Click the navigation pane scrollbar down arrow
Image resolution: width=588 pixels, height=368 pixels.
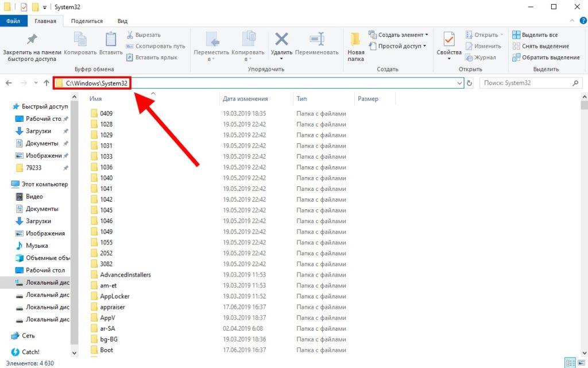[74, 352]
